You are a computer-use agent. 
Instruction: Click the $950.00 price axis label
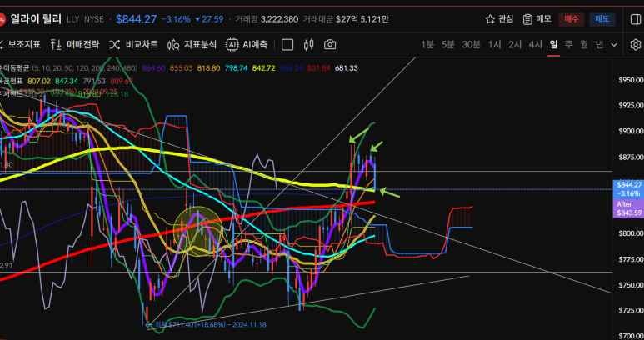pyautogui.click(x=631, y=80)
